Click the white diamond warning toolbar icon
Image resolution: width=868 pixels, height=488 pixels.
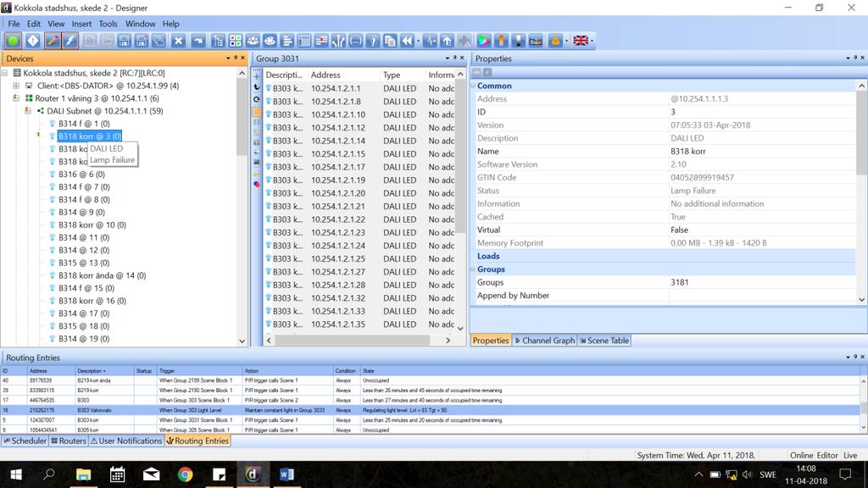tap(33, 41)
